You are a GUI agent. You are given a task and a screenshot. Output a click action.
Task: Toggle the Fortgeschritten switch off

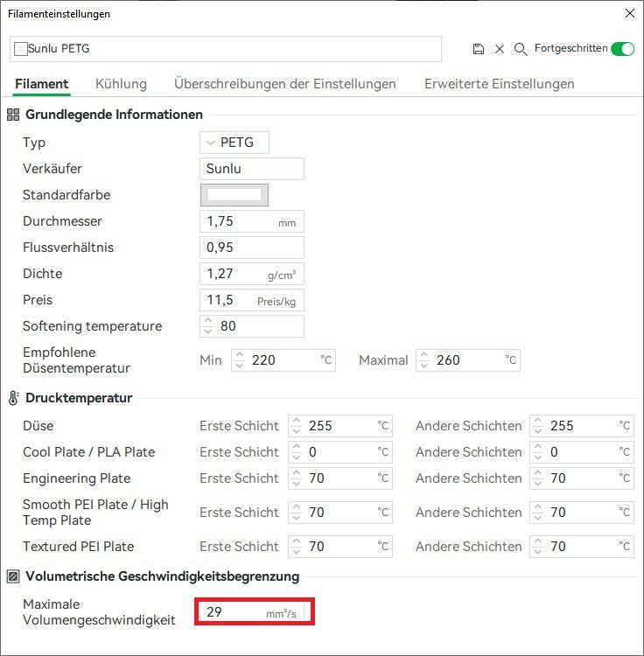pos(622,49)
